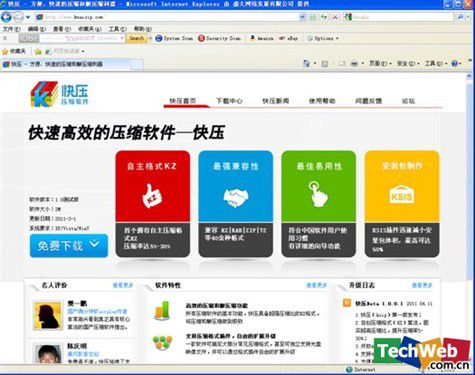Open the 帮助 menu
Viewport: 475px width, 375px height.
point(143,29)
